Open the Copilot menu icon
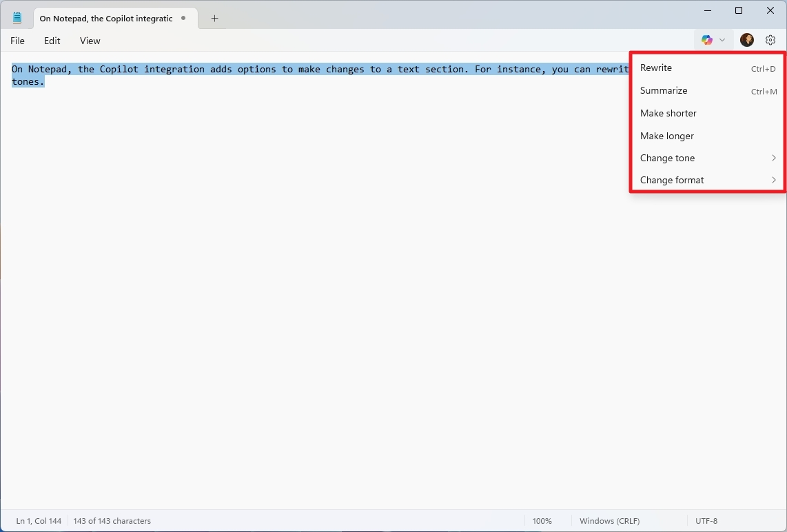 706,40
